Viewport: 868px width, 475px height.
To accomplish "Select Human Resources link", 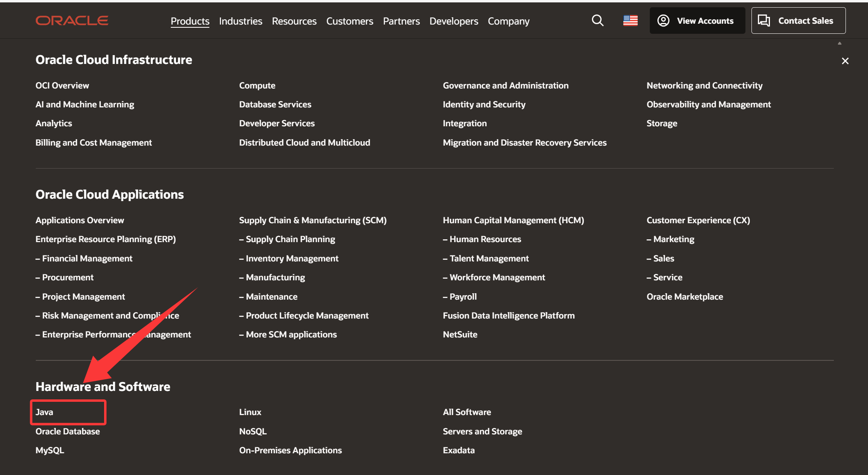I will point(482,239).
